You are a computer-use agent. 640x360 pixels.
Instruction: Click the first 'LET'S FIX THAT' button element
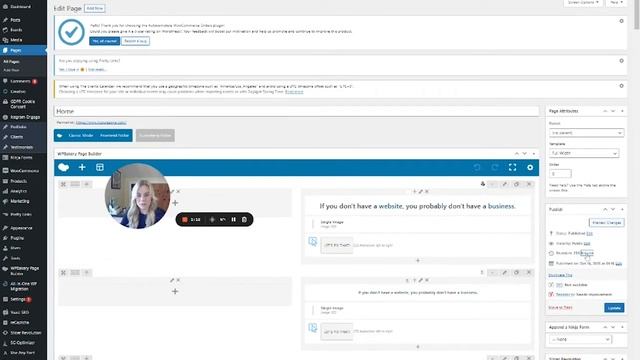pyautogui.click(x=337, y=245)
